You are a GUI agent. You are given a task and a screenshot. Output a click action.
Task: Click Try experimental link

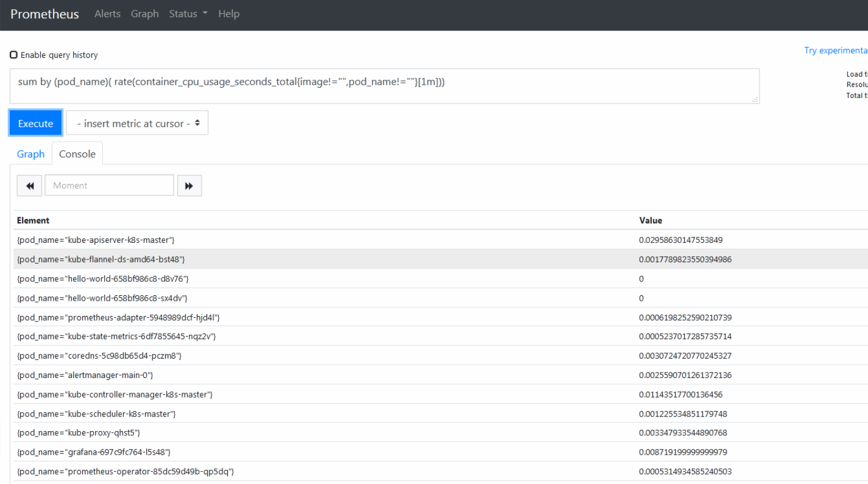click(x=836, y=51)
